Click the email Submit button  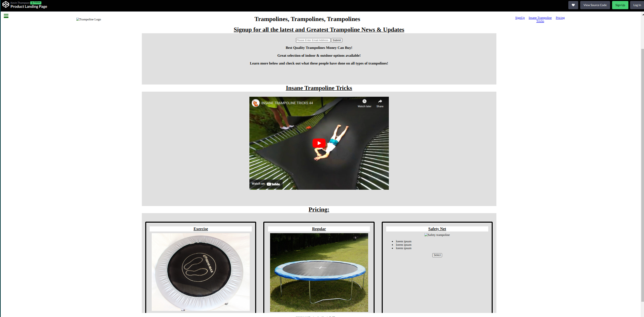click(x=337, y=40)
